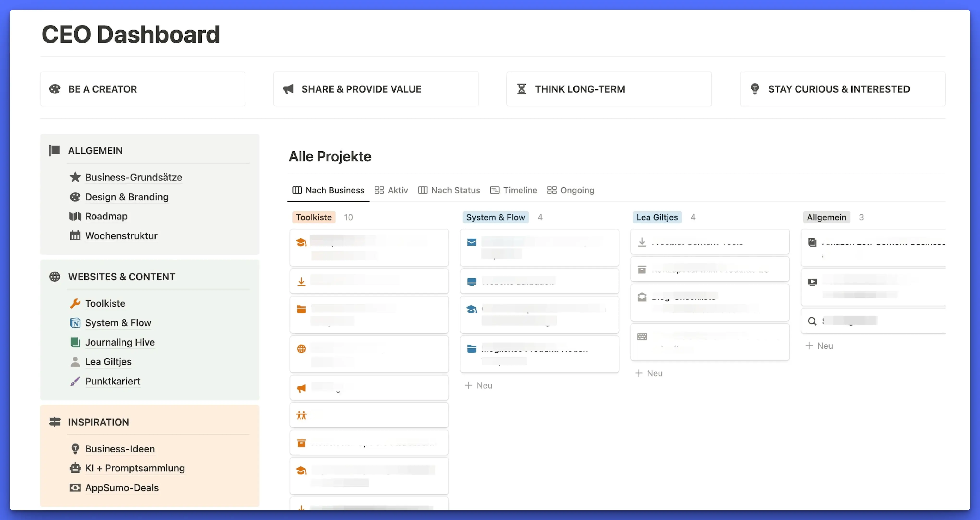
Task: Open the SHARE & PROVIDE VALUE callout
Action: (375, 89)
